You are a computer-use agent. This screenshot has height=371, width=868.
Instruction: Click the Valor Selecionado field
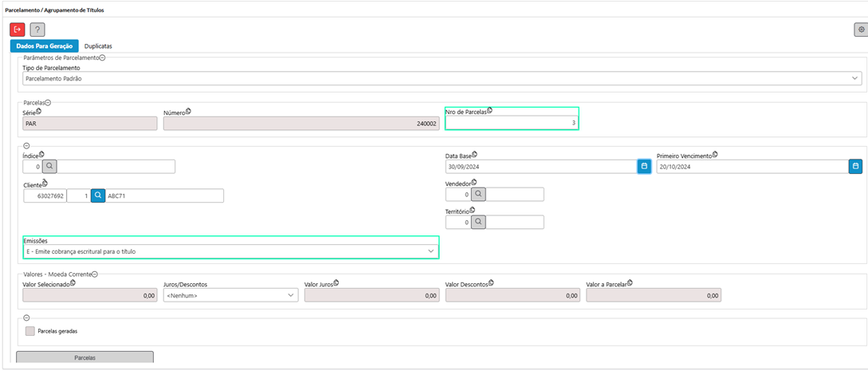(x=90, y=296)
